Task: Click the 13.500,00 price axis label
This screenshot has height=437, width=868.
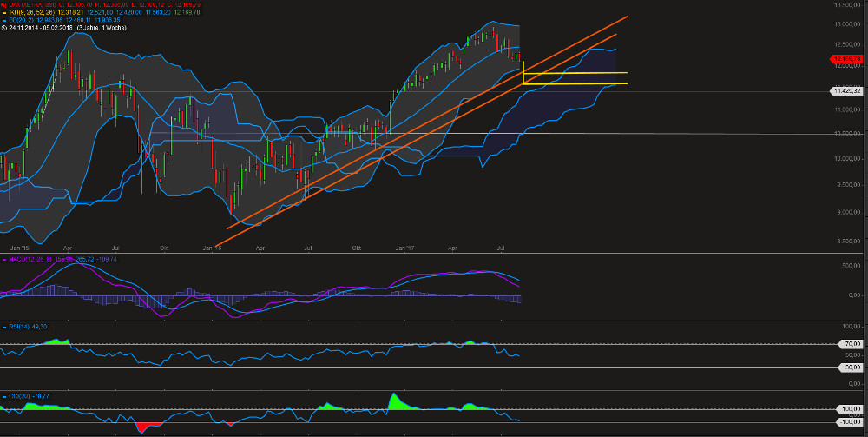Action: (847, 4)
